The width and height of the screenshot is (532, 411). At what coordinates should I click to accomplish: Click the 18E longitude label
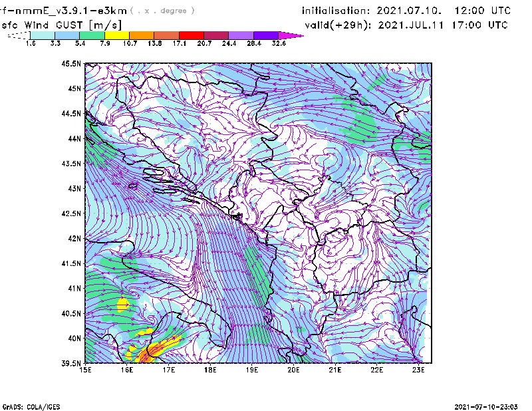pyautogui.click(x=210, y=370)
